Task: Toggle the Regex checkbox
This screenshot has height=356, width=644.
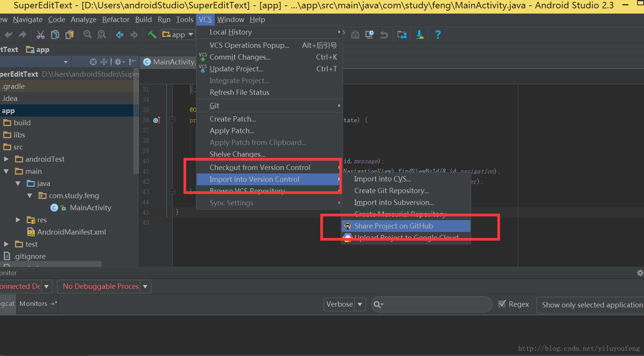Action: [502, 304]
